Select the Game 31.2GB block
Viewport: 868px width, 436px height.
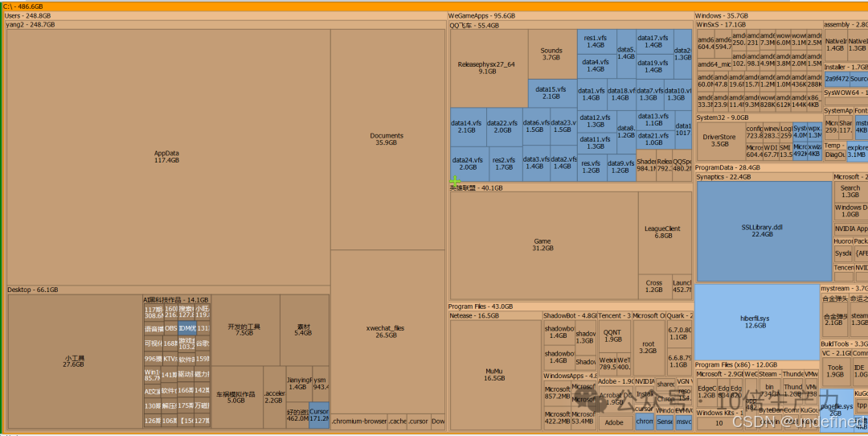click(x=543, y=245)
